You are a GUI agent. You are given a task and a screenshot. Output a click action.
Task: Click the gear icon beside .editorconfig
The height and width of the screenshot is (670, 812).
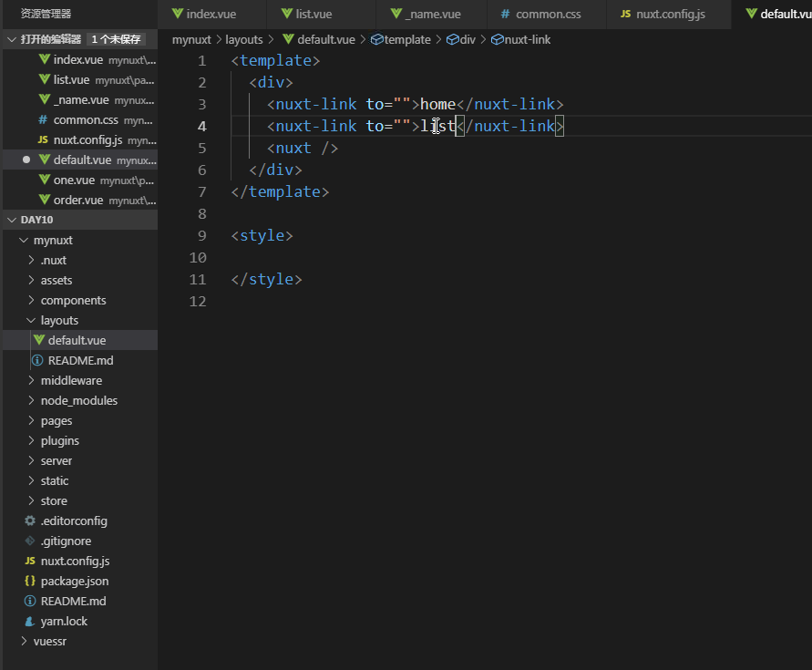click(x=30, y=521)
